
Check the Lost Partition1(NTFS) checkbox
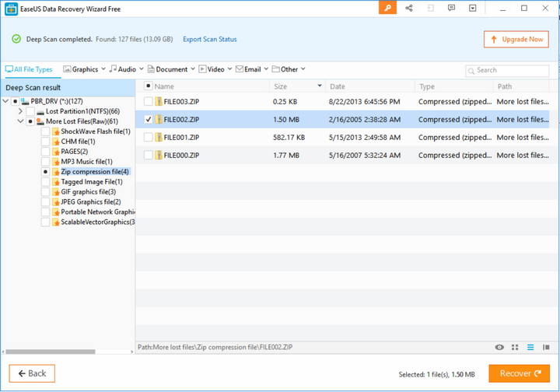point(30,111)
